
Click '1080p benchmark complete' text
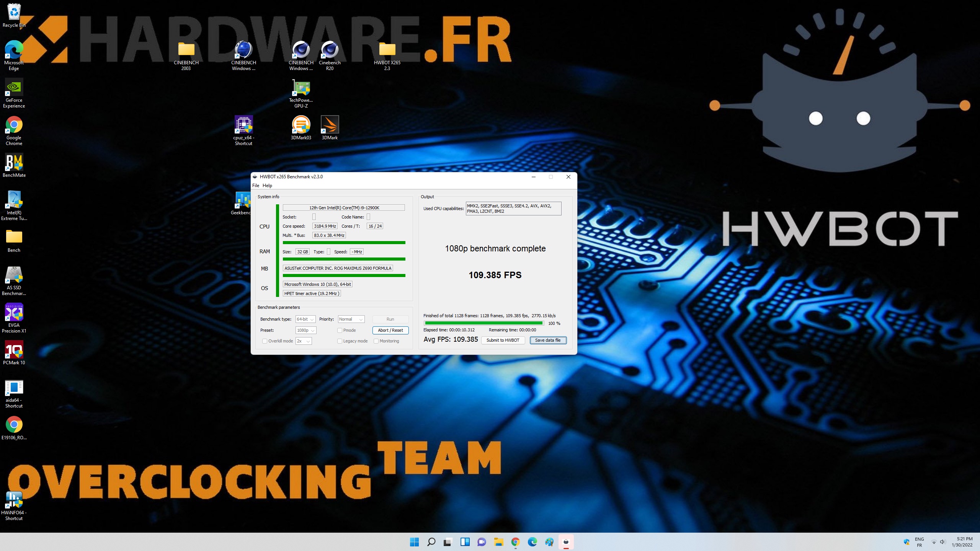[x=495, y=249]
